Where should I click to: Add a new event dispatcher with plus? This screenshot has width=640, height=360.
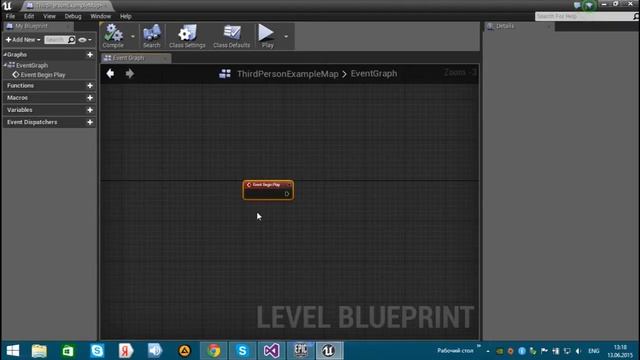tap(90, 122)
